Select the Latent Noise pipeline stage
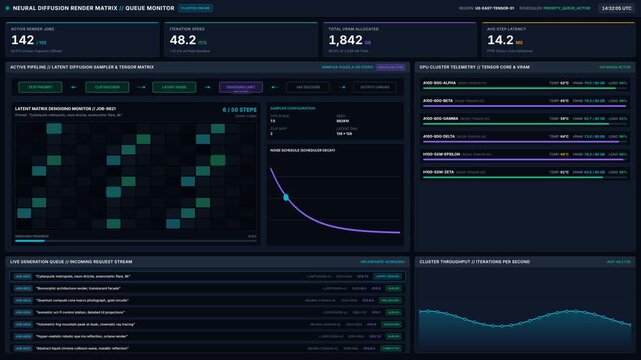This screenshot has height=360, width=641. pos(174,87)
